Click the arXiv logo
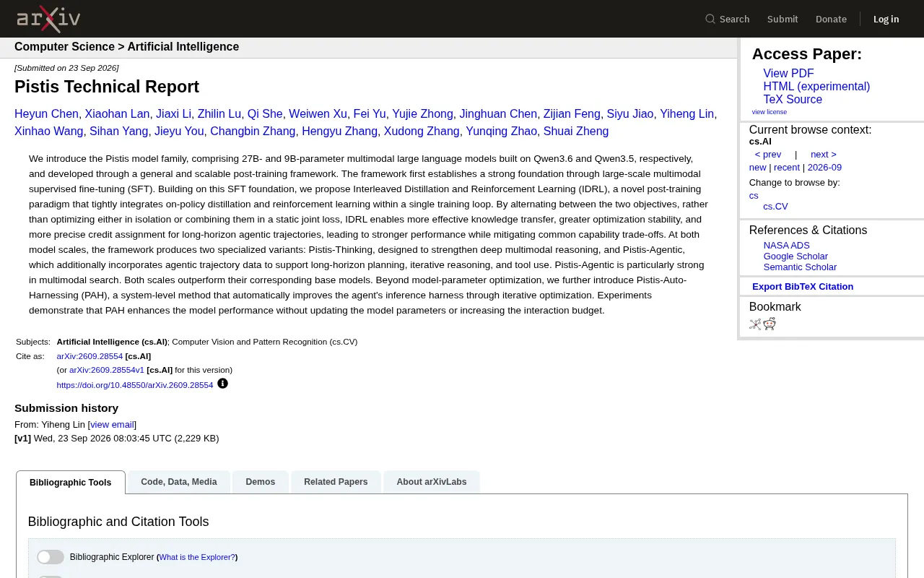Image resolution: width=924 pixels, height=578 pixels. 48,19
